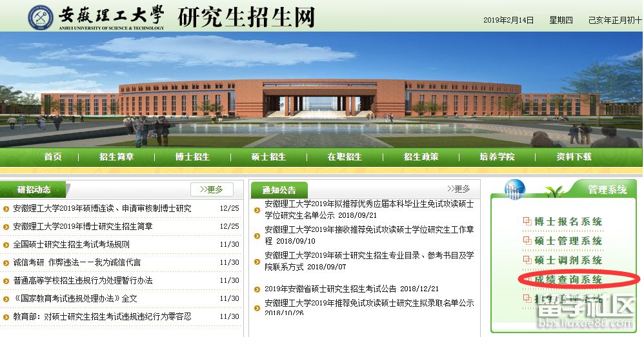Click icon beside 硕士调剂系统

(x=527, y=260)
